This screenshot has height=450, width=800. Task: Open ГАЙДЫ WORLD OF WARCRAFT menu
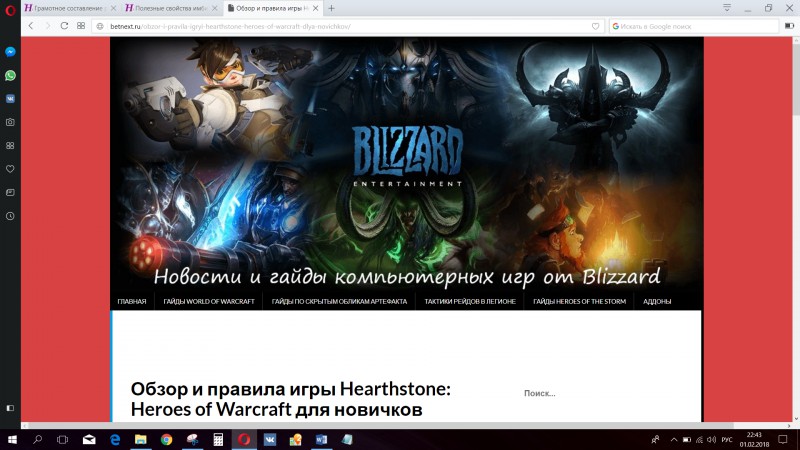(209, 302)
